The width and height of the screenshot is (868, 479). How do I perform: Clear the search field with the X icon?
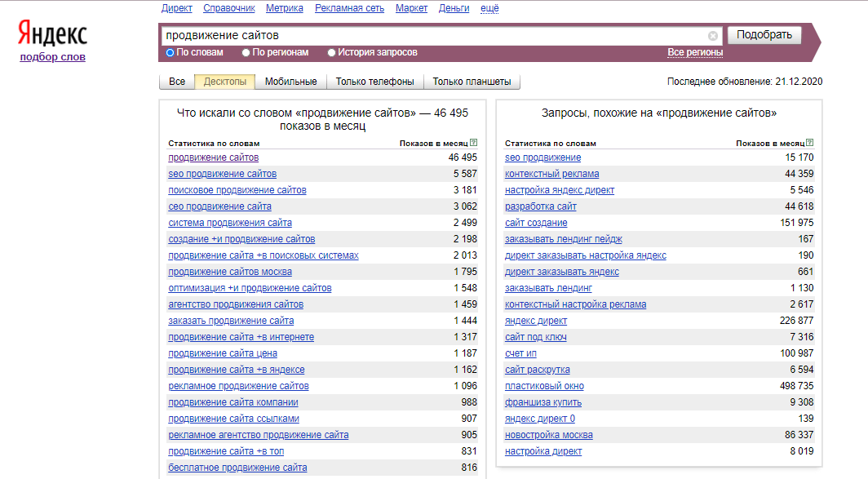coord(713,36)
